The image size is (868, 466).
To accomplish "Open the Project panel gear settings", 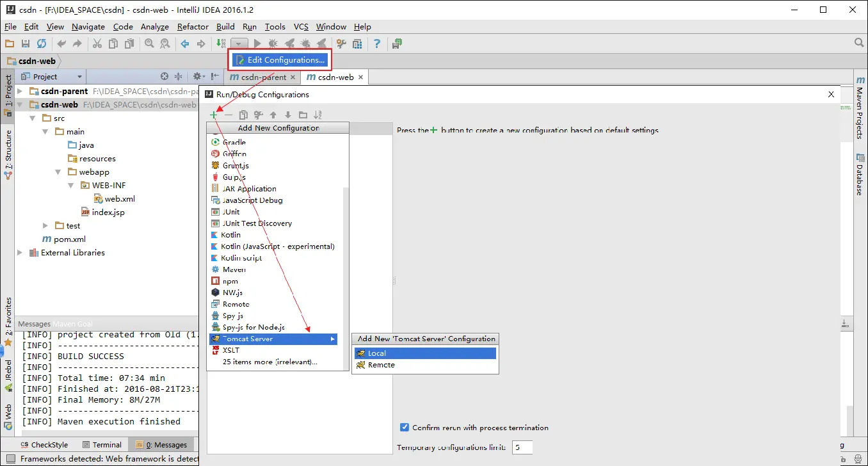I will pyautogui.click(x=198, y=76).
